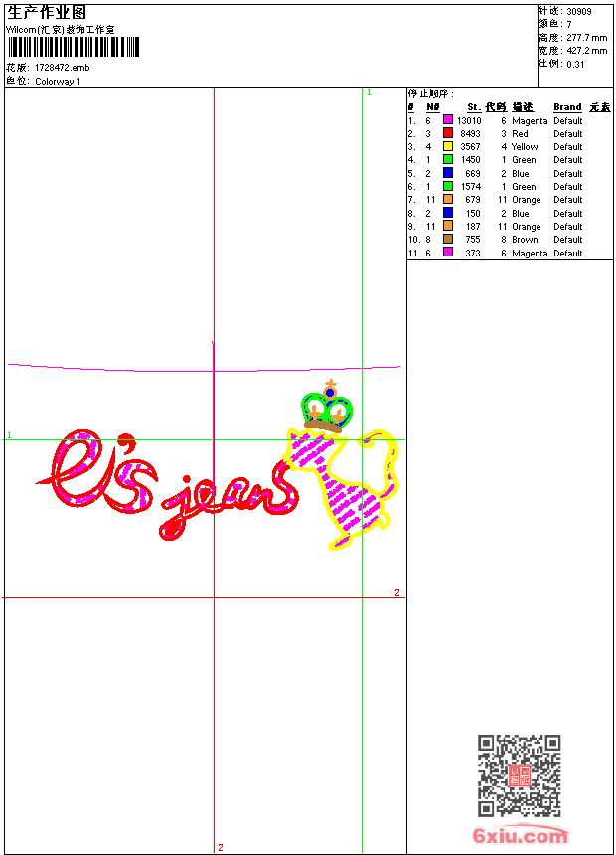Image resolution: width=616 pixels, height=855 pixels.
Task: Select the stitch count 679
Action: pos(473,200)
